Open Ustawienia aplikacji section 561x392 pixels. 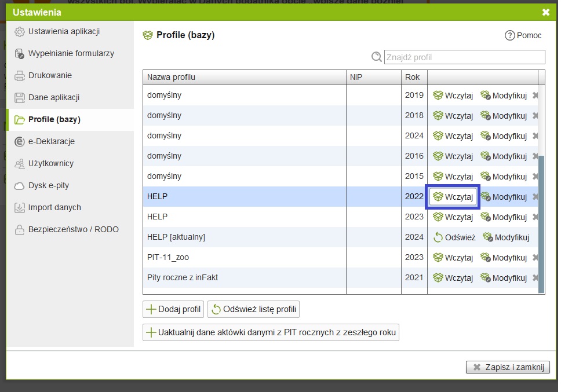click(x=64, y=31)
